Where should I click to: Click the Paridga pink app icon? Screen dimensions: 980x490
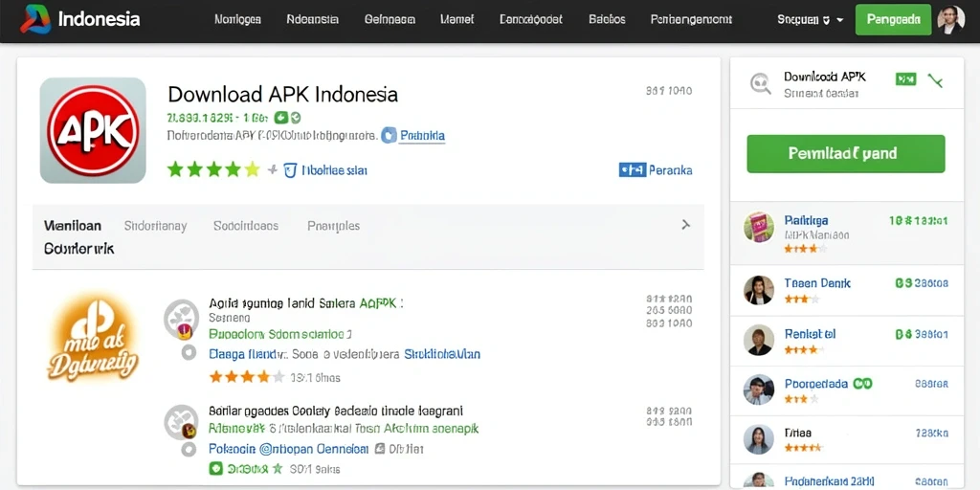click(x=759, y=227)
